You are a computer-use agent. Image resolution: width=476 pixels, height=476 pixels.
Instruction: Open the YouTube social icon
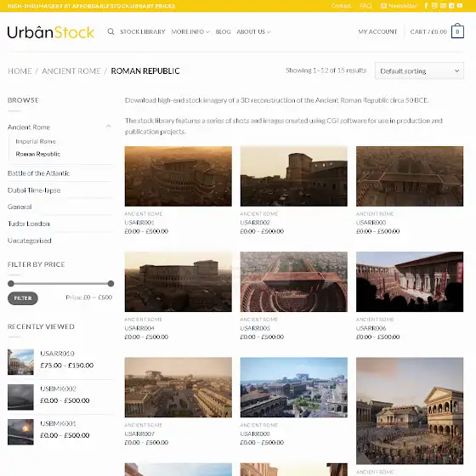coord(460,5)
